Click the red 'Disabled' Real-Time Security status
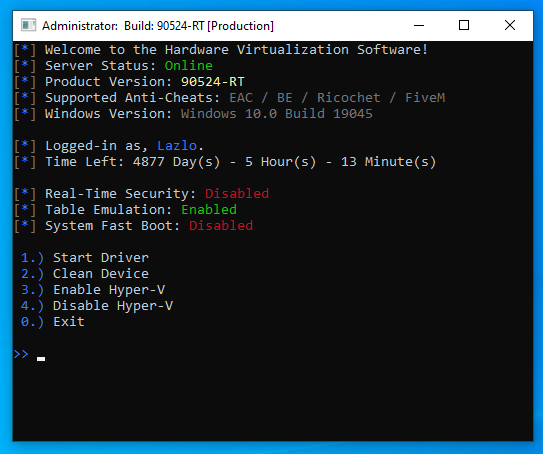543x454 pixels. (x=237, y=194)
